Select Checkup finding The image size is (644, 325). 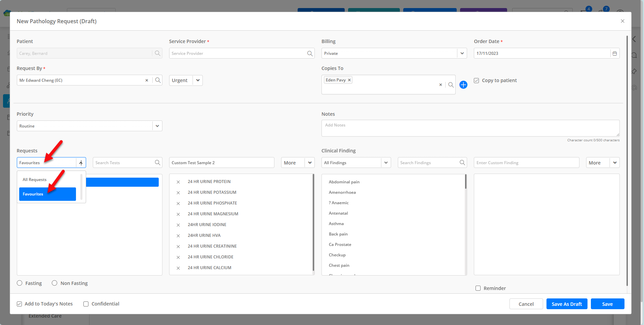tap(337, 255)
